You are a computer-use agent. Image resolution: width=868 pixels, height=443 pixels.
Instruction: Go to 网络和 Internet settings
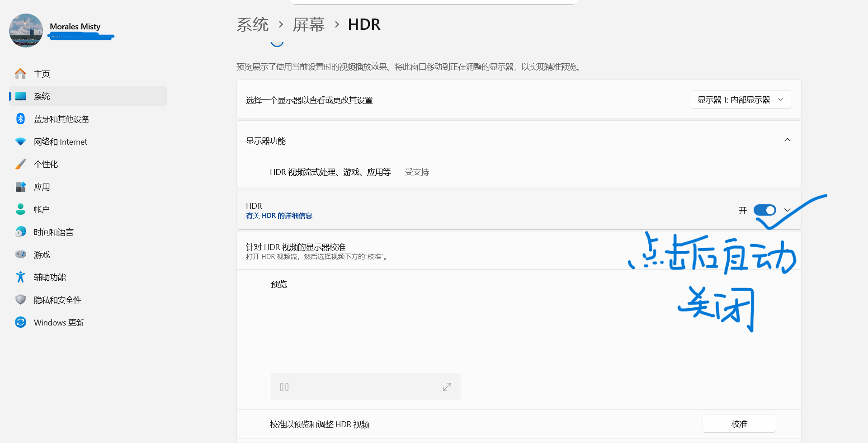coord(88,141)
